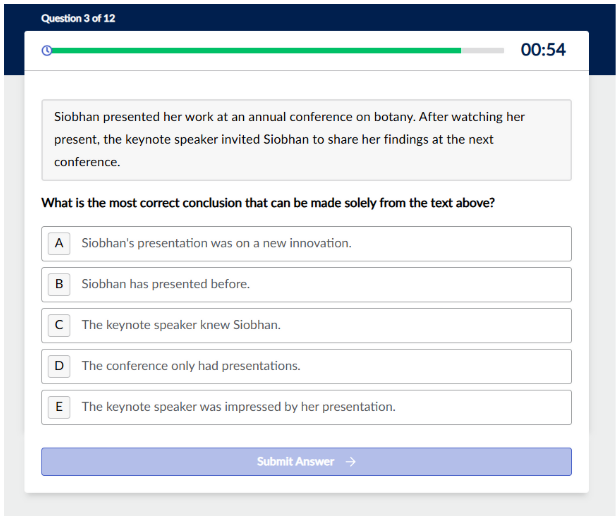Click the grey unfilled end of progress bar
This screenshot has height=521, width=616.
tap(482, 50)
